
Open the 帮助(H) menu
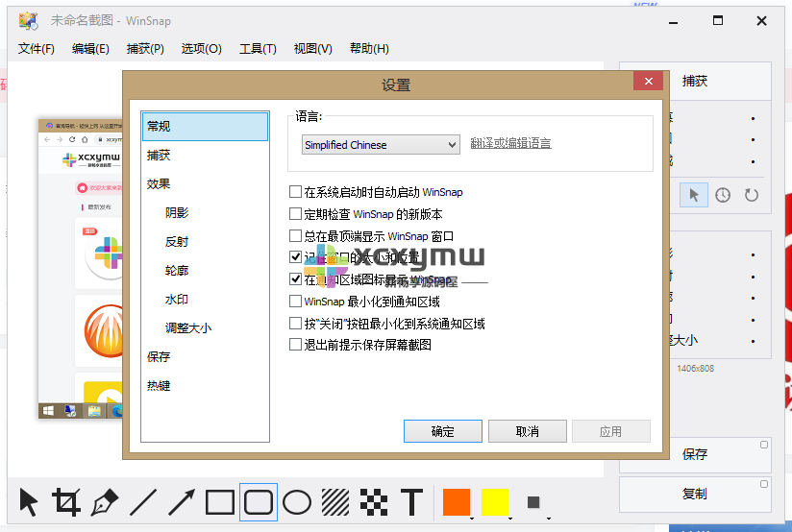(369, 48)
